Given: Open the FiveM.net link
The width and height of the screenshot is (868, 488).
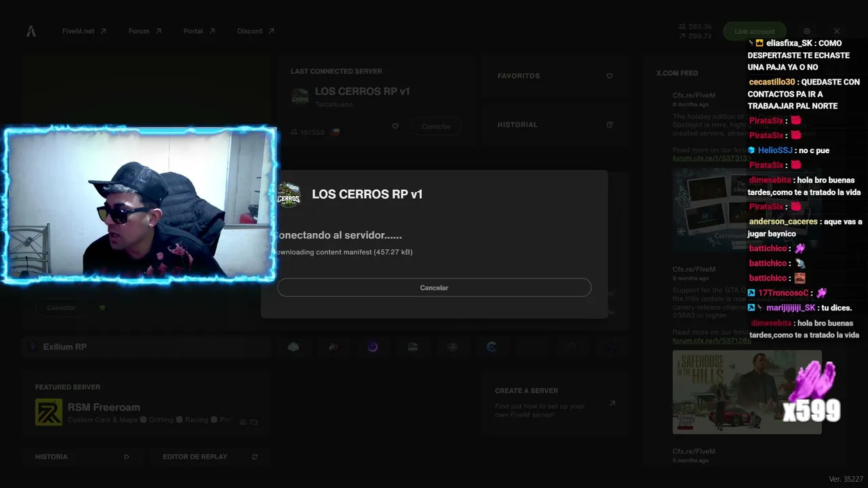Looking at the screenshot, I should 84,31.
